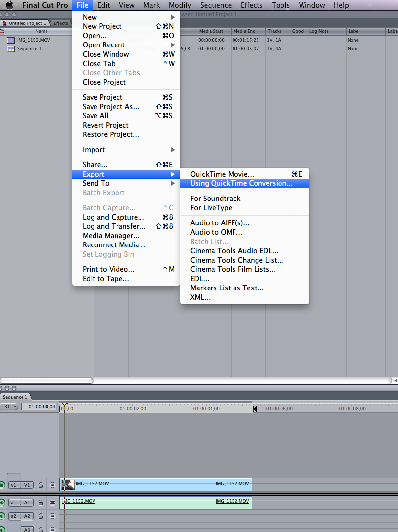This screenshot has width=398, height=532.
Task: Select Media Manager in File menu
Action: [x=126, y=236]
